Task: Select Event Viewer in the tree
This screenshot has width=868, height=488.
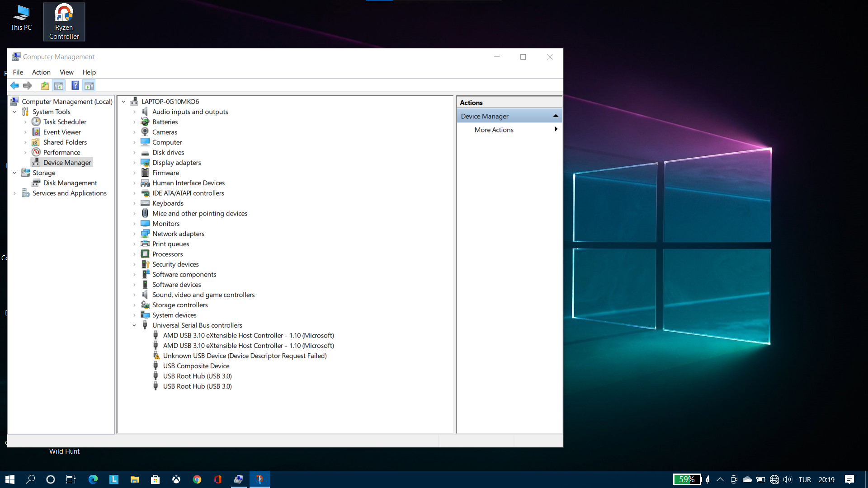Action: (62, 132)
